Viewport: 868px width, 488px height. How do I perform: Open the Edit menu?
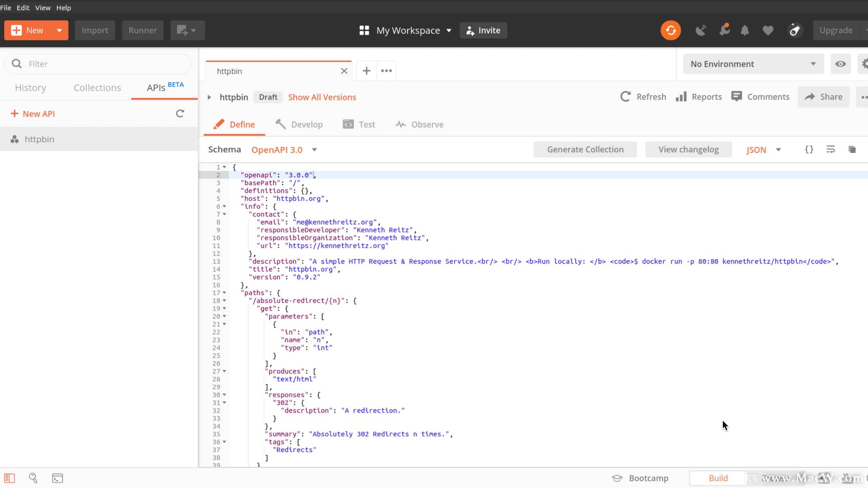(x=23, y=7)
